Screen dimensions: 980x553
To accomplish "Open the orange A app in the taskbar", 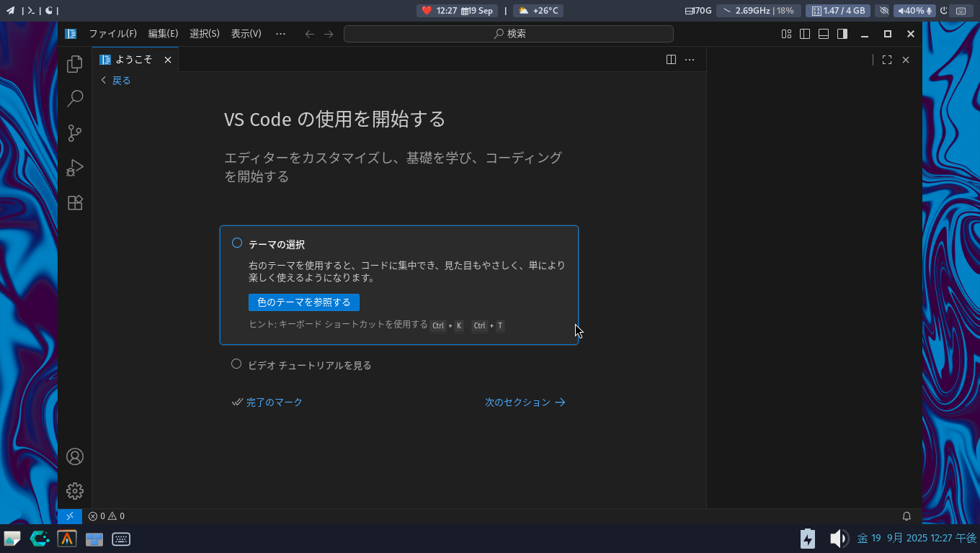I will point(67,539).
